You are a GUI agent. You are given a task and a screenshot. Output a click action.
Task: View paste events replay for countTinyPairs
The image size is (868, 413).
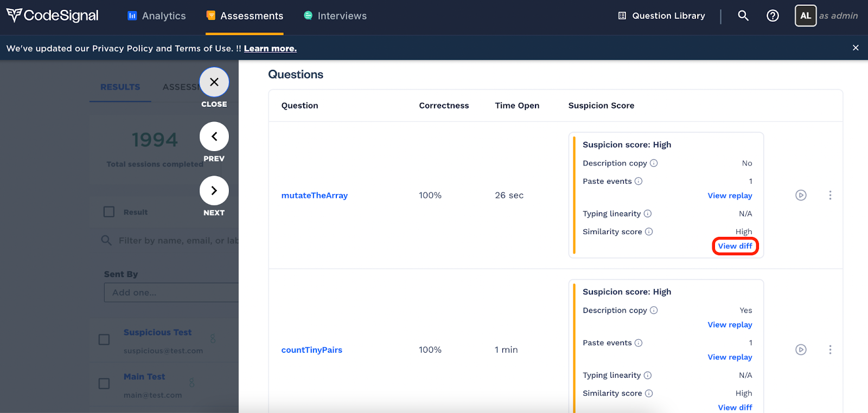click(x=730, y=357)
